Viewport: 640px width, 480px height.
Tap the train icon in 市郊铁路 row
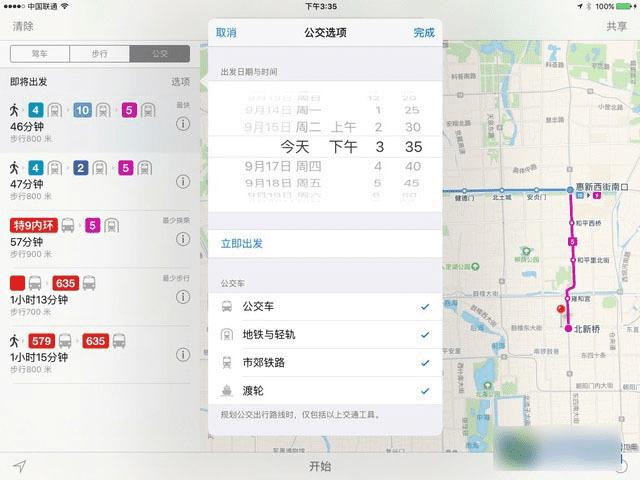pos(227,362)
